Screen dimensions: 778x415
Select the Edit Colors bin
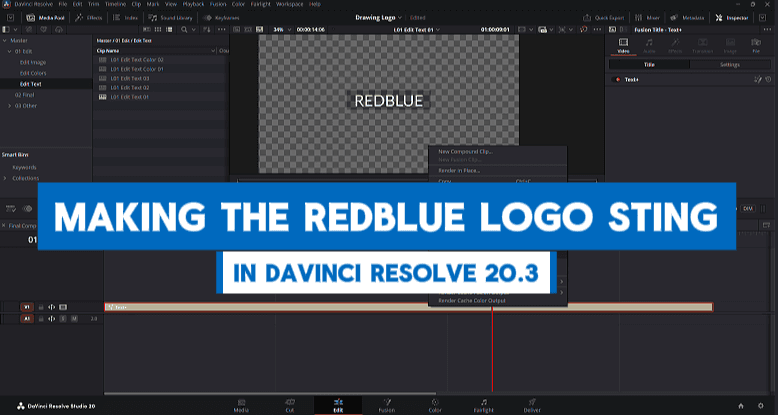coord(33,73)
